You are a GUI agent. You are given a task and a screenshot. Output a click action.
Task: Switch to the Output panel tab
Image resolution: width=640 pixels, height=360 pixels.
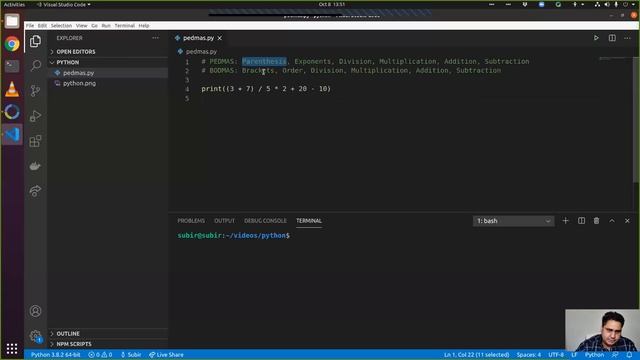(x=224, y=221)
